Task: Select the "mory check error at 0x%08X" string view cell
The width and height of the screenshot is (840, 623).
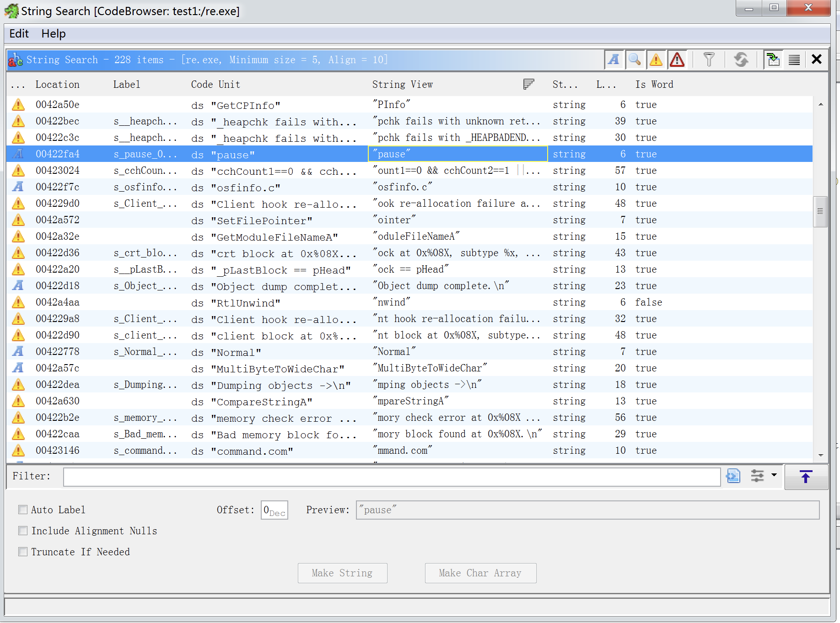Action: click(458, 418)
